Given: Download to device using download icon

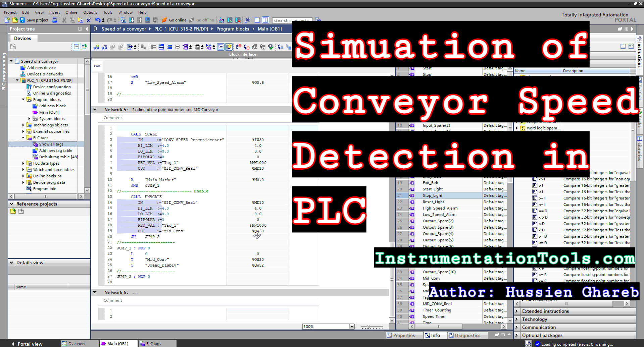Looking at the screenshot, I should pyautogui.click(x=132, y=20).
